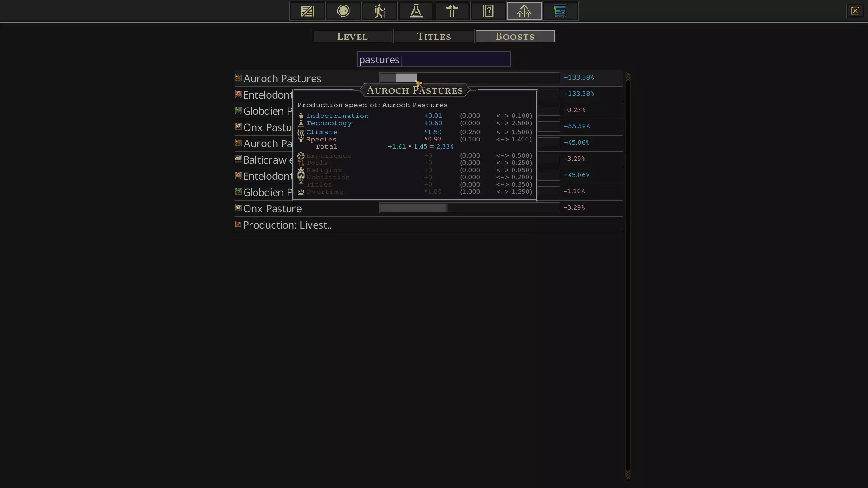This screenshot has height=488, width=868.
Task: Click the Auroch Pastures boost bar
Action: 469,78
